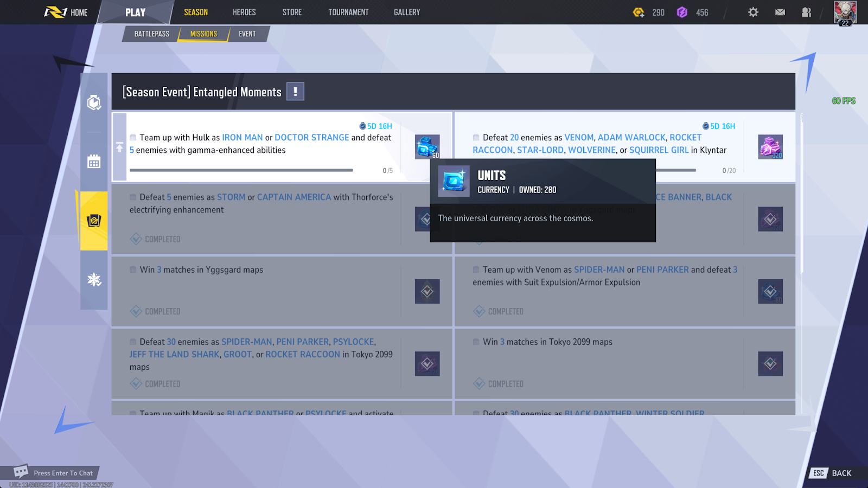
Task: Click COMPLETED under Storm mission
Action: point(155,239)
